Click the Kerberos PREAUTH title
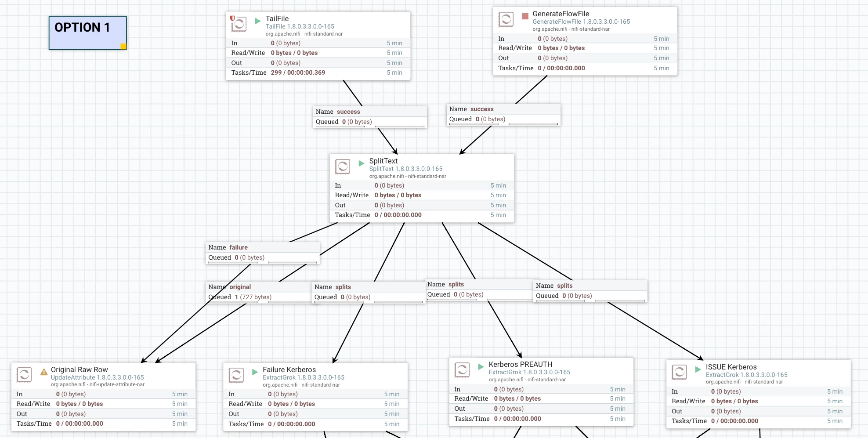This screenshot has height=438, width=868. point(521,364)
